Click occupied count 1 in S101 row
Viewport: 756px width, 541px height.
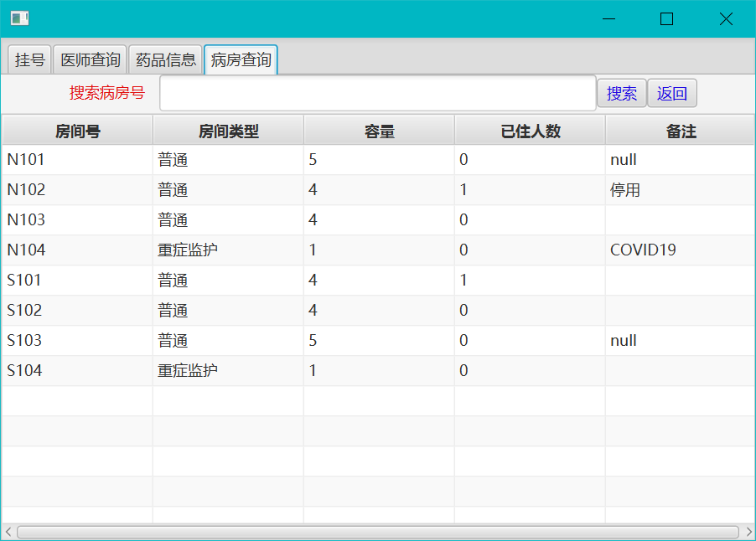[463, 280]
